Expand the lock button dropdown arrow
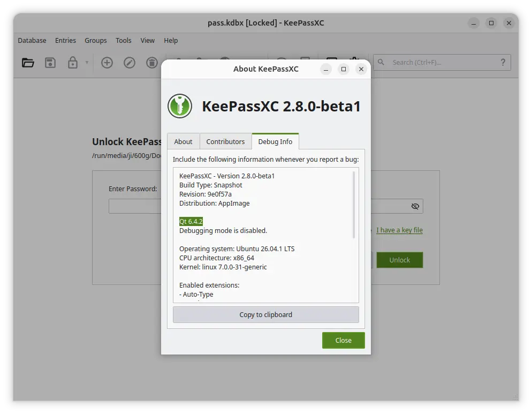 pos(87,63)
